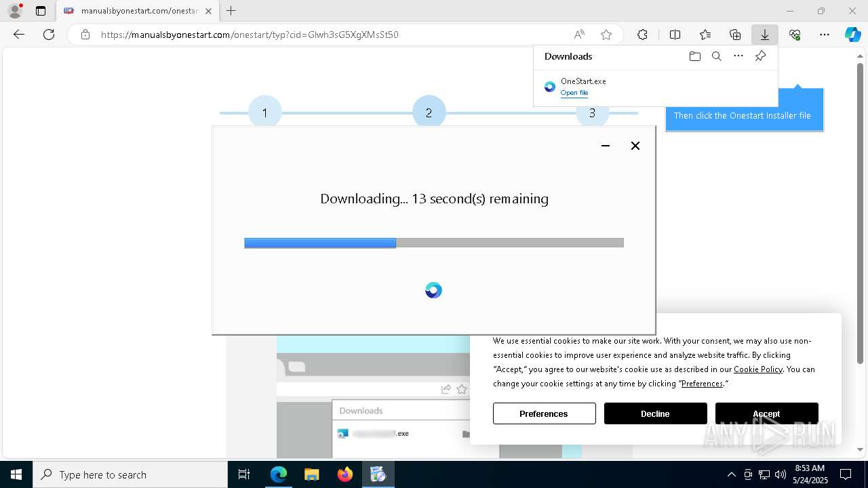
Task: Decline non-essential cookies
Action: point(656,413)
